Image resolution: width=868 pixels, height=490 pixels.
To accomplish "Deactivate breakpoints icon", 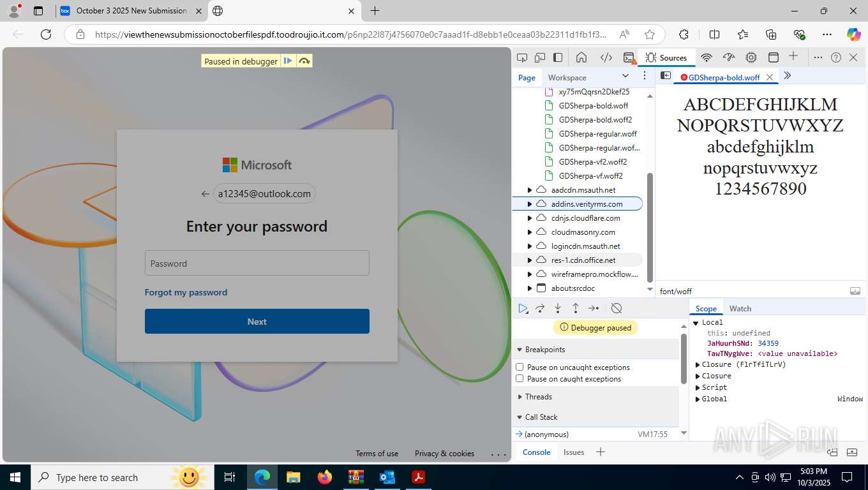I will tap(617, 308).
